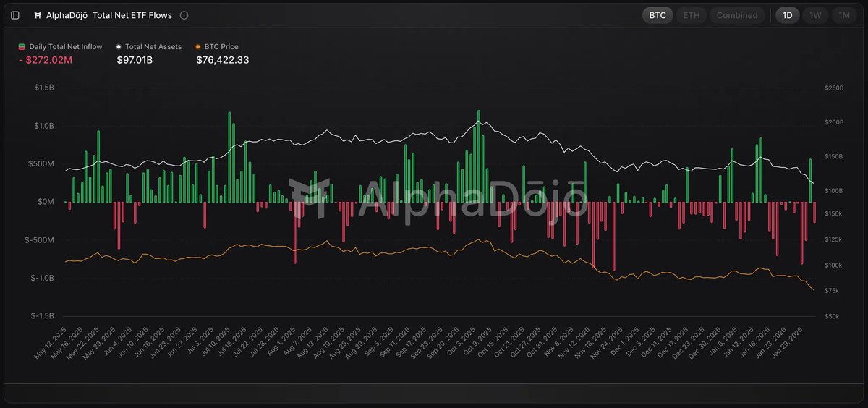Click the $75k right axis label
Viewport: 868px width, 408px height.
pos(833,291)
